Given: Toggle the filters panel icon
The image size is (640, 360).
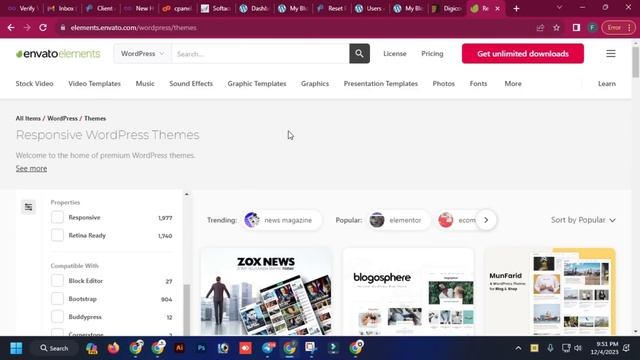Looking at the screenshot, I should point(29,207).
